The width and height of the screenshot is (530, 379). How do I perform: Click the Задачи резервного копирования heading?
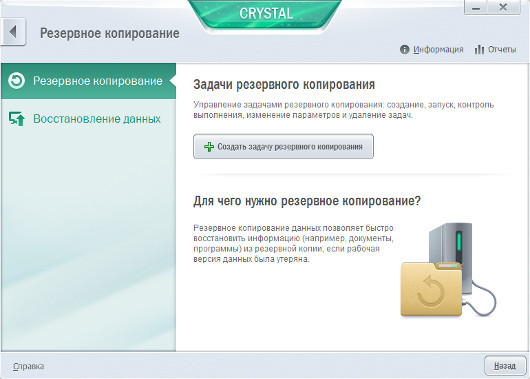(x=284, y=85)
